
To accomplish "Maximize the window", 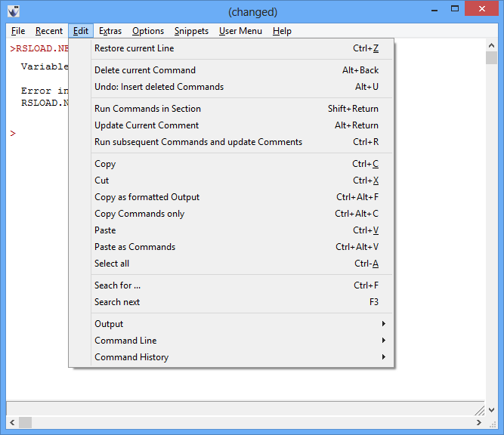I will click(455, 9).
